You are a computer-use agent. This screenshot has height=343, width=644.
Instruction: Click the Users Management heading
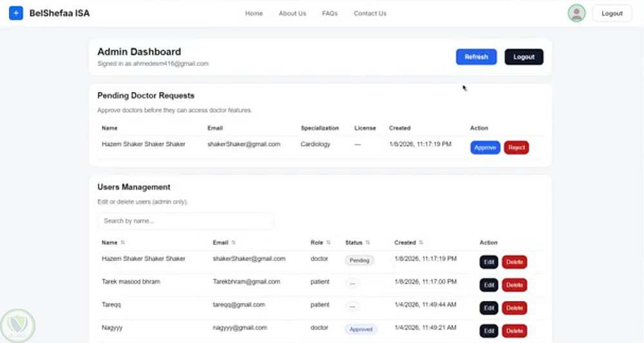(133, 187)
